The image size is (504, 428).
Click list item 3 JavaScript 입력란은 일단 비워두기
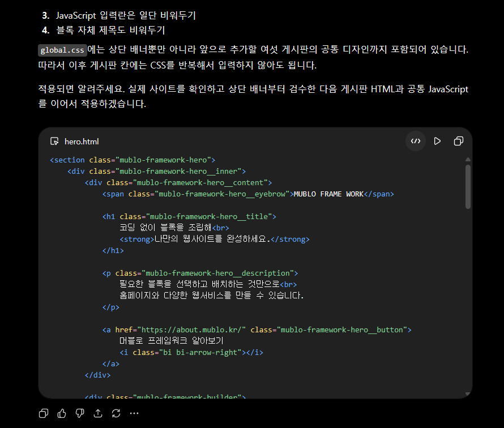[119, 15]
